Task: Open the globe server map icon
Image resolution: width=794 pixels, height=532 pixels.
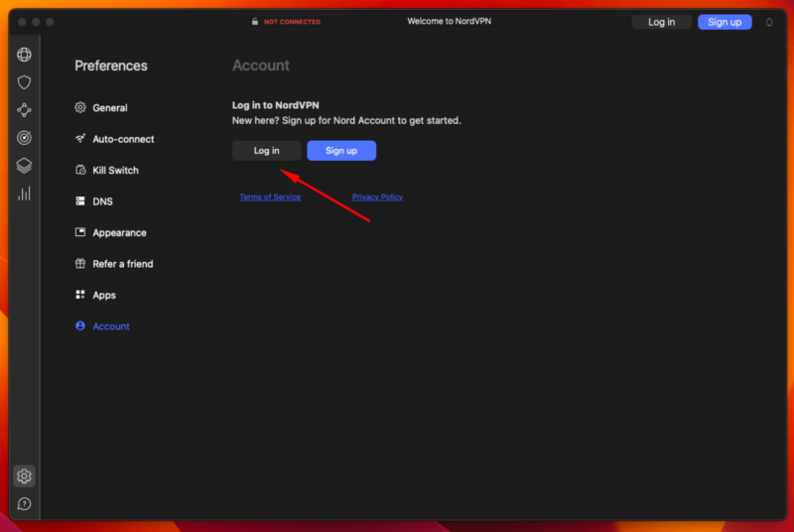Action: click(x=24, y=55)
